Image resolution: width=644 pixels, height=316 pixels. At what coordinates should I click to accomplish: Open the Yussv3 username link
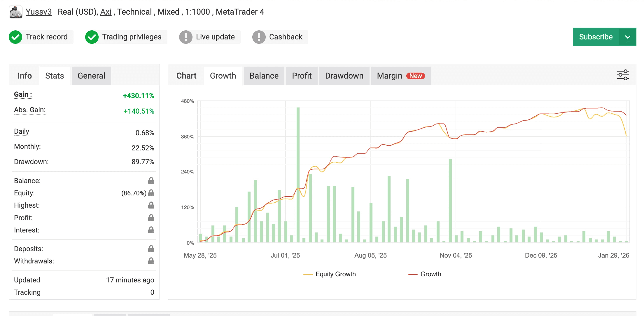coord(38,12)
